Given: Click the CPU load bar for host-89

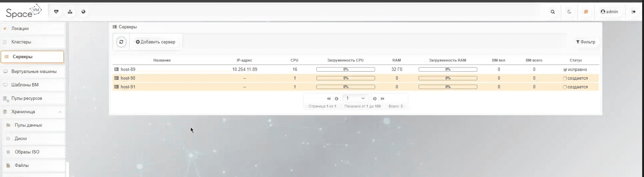Looking at the screenshot, I should pos(345,69).
